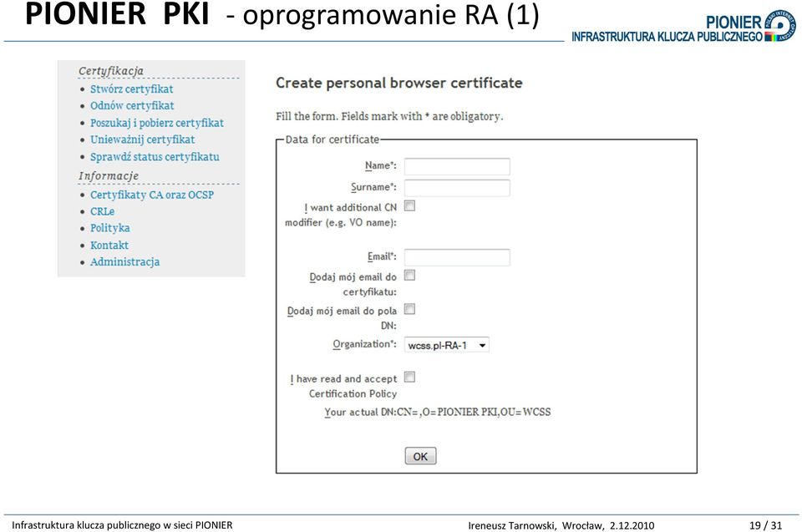Viewport: 802px width, 532px height.
Task: Select the Data for certificate legend
Action: point(332,139)
